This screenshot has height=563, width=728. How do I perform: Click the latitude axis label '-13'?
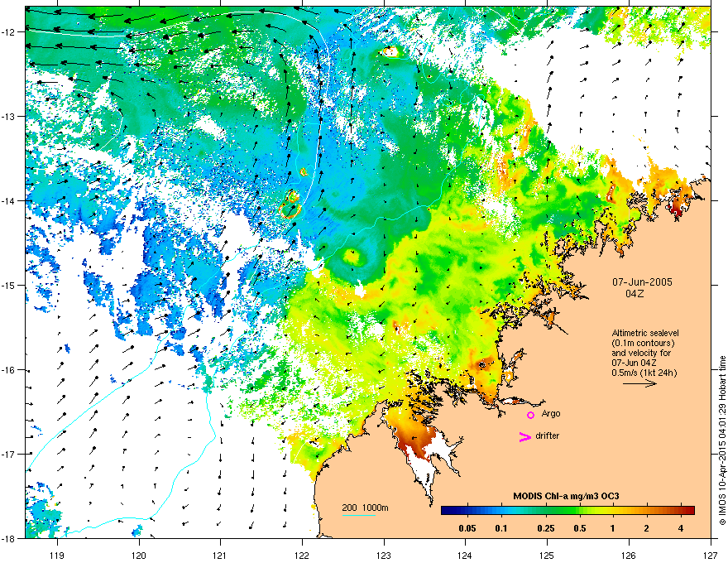tap(9, 116)
